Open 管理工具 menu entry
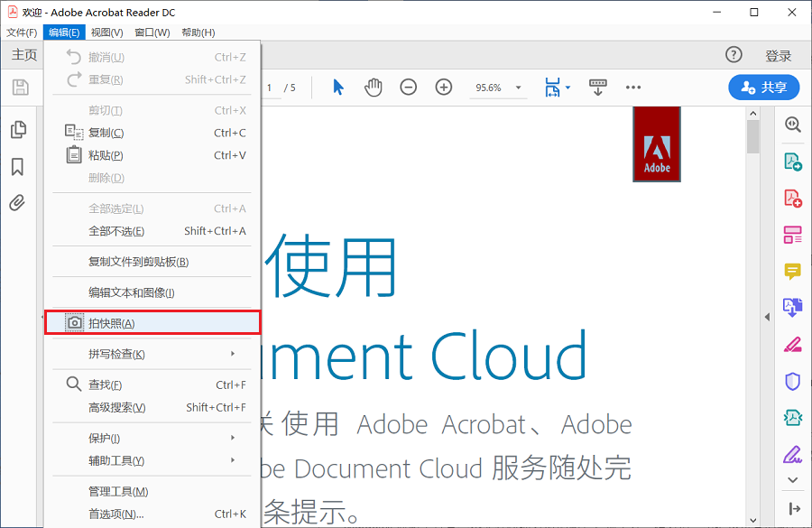 [152, 491]
